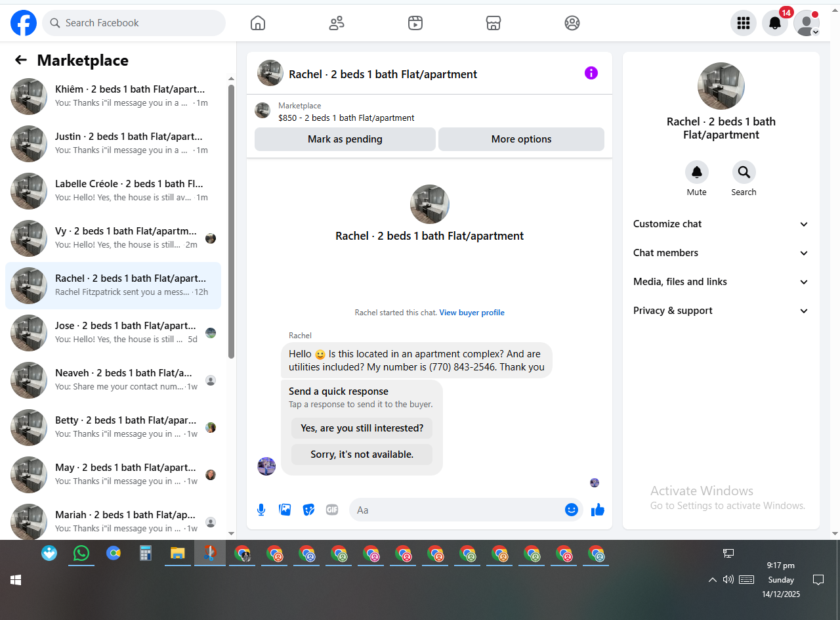The image size is (840, 620).
Task: Expand Chat members section
Action: pos(721,253)
